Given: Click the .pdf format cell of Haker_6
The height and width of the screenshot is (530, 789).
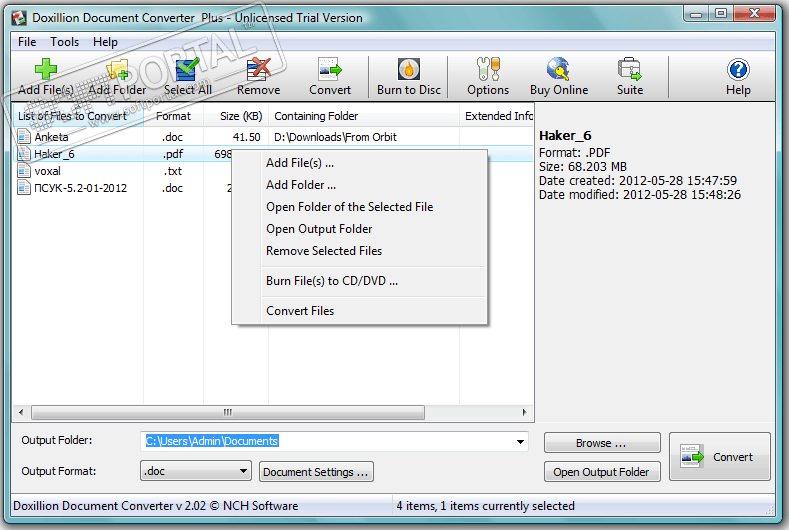Looking at the screenshot, I should point(173,154).
